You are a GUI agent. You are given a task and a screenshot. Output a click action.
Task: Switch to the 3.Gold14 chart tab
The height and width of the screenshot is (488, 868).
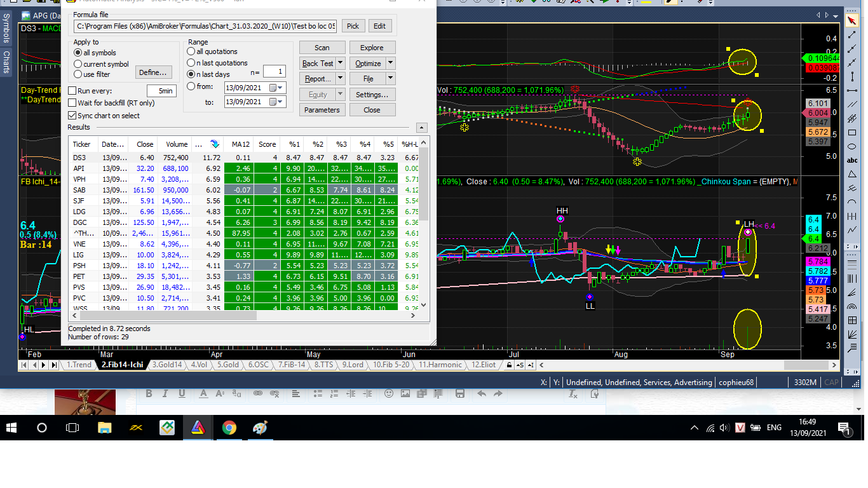click(167, 365)
